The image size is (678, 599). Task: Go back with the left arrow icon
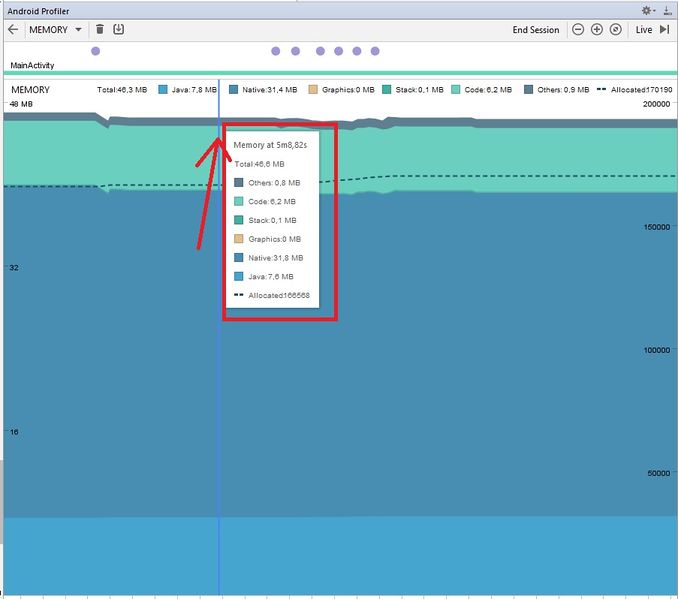pyautogui.click(x=13, y=29)
